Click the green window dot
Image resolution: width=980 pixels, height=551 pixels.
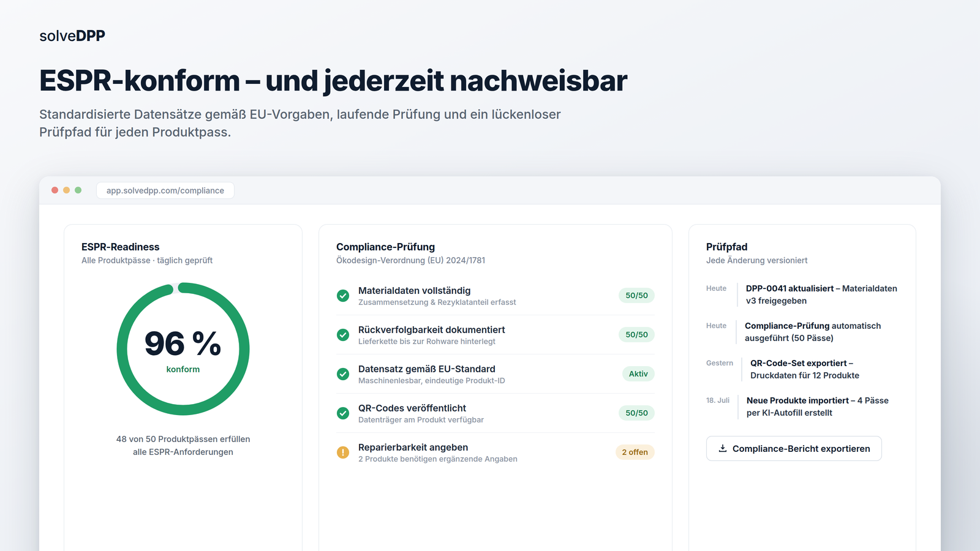click(78, 190)
